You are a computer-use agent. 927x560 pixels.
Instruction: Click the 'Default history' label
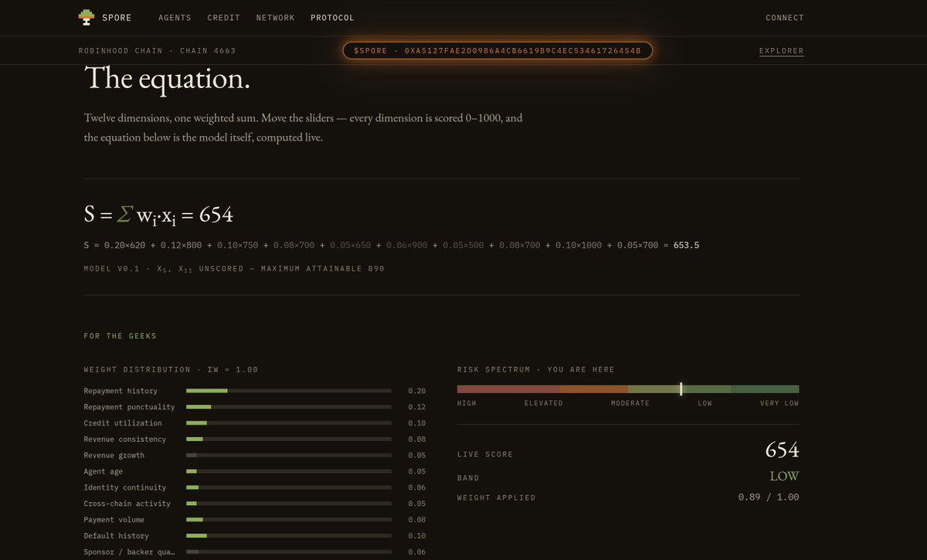(x=117, y=537)
